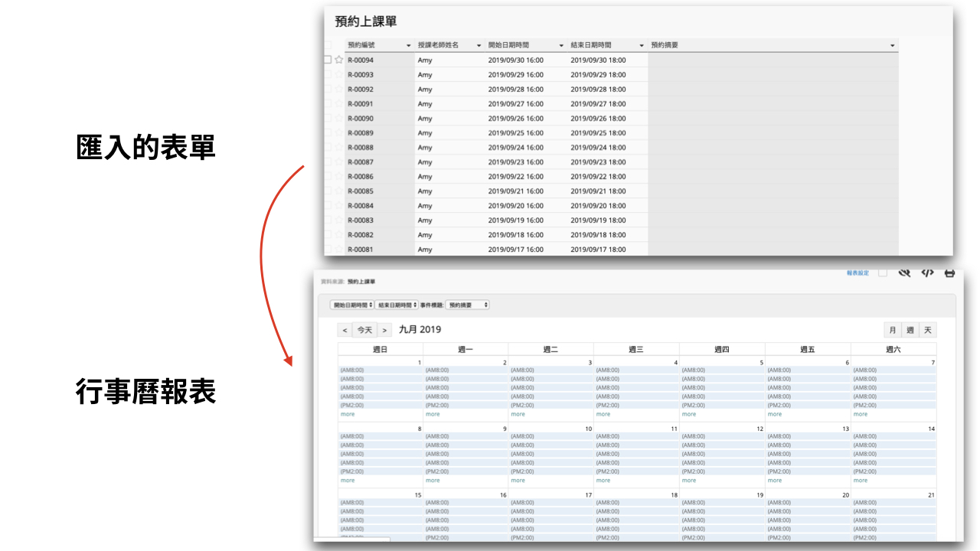The width and height of the screenshot is (980, 551).
Task: Click the print icon in report toolbar
Action: coord(949,272)
